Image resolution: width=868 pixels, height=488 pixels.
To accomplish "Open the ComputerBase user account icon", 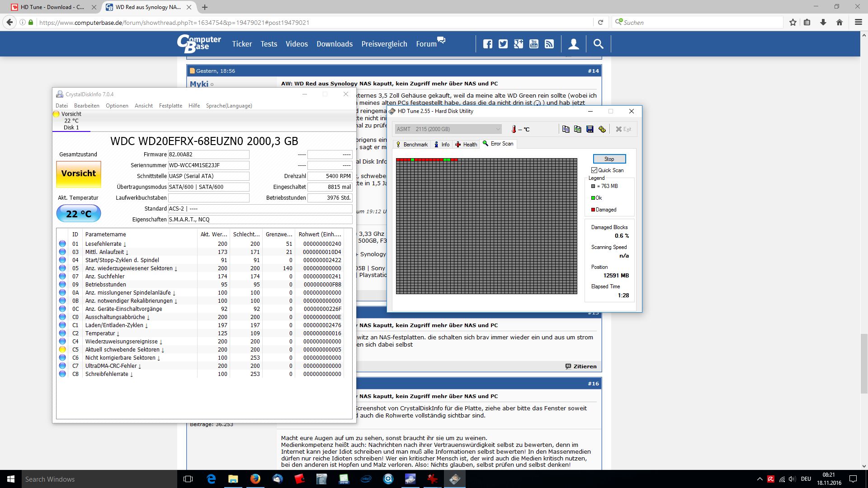I will click(573, 44).
